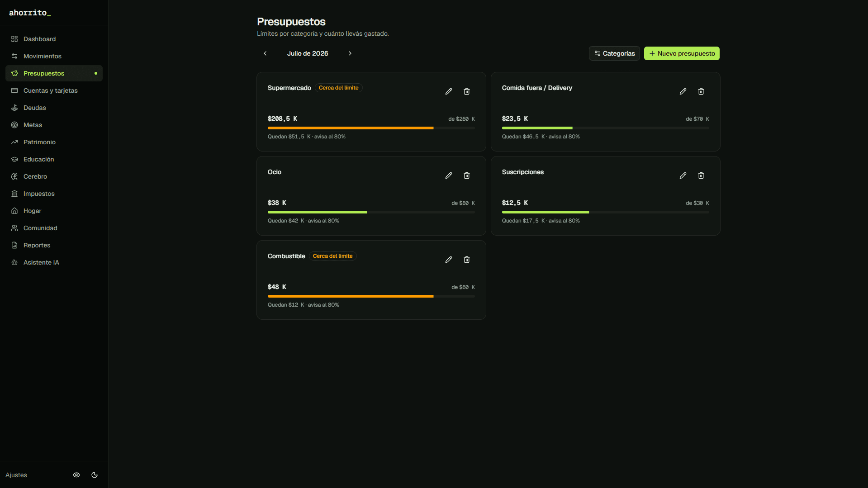The image size is (868, 488).
Task: Click the 'Julio de 2026' month label
Action: (x=308, y=53)
